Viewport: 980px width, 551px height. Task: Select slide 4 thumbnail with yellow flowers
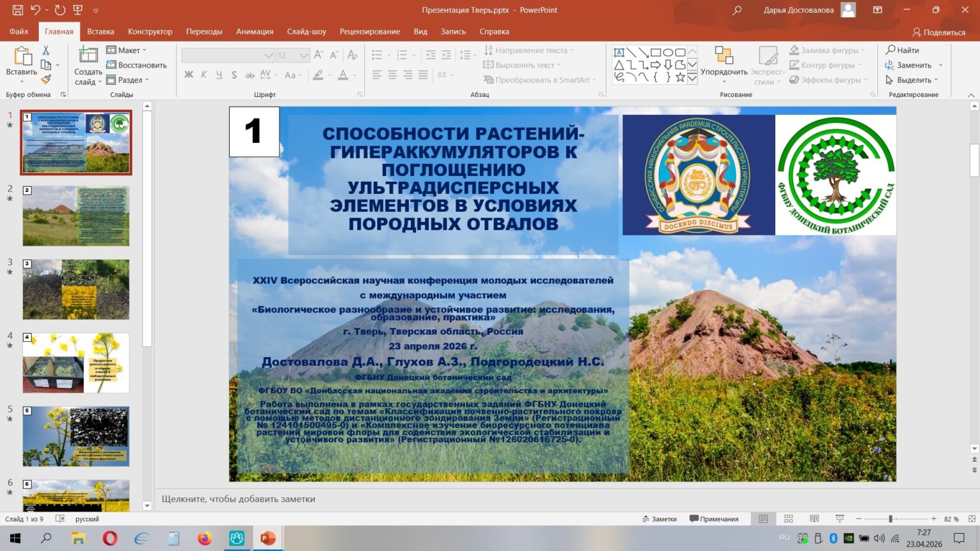76,363
